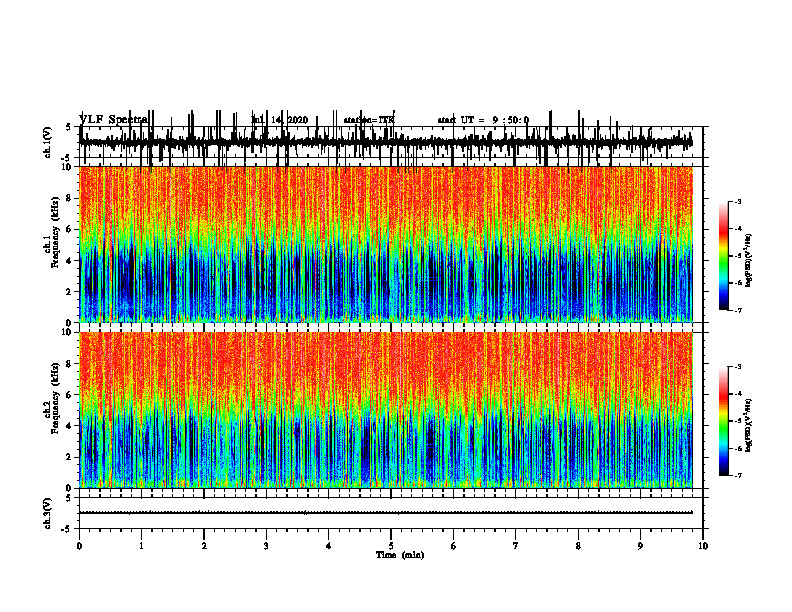This screenshot has width=792, height=612.
Task: Click the log(PSD) unit label beside ch.1 colorbar
Action: pos(749,261)
